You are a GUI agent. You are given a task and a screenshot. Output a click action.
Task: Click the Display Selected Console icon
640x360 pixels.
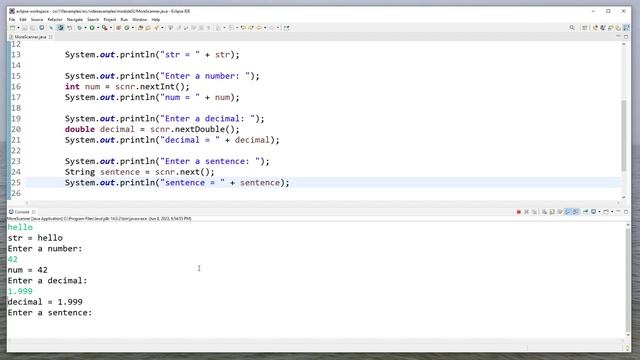593,212
